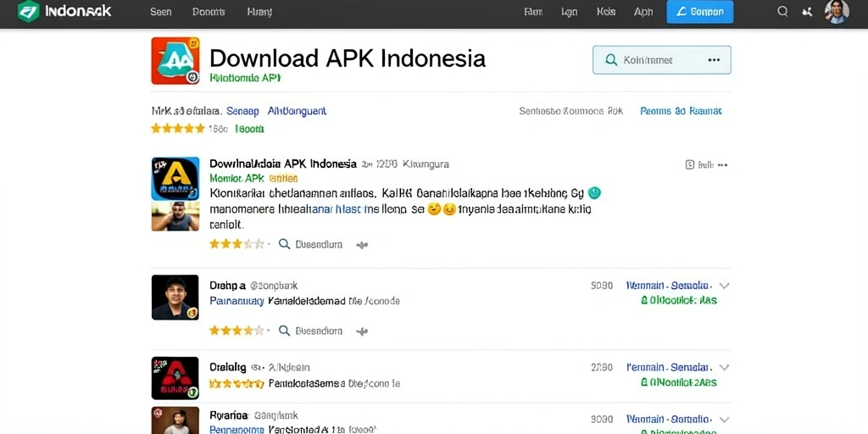
Task: Click the person thumbnail under the first listing icon
Action: pyautogui.click(x=175, y=216)
